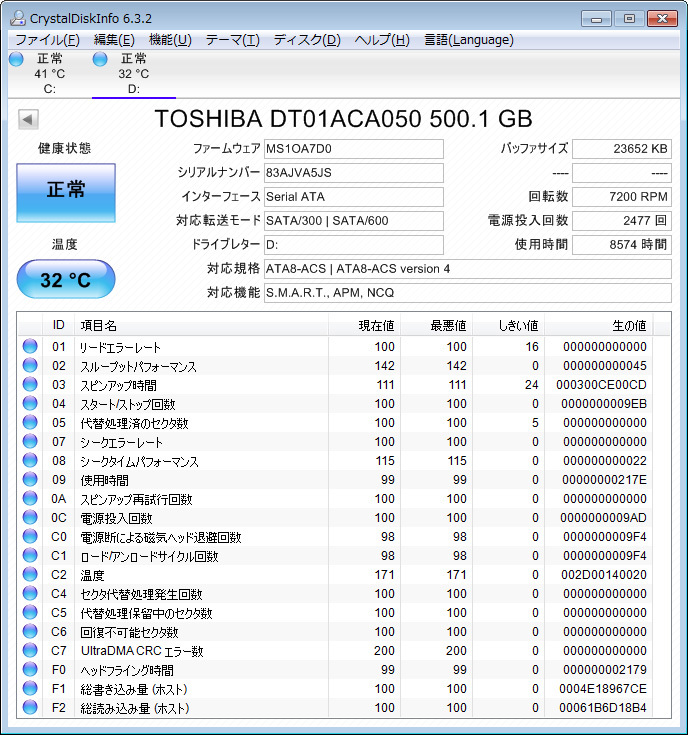Click status orb for 09 使用時間

click(30, 479)
